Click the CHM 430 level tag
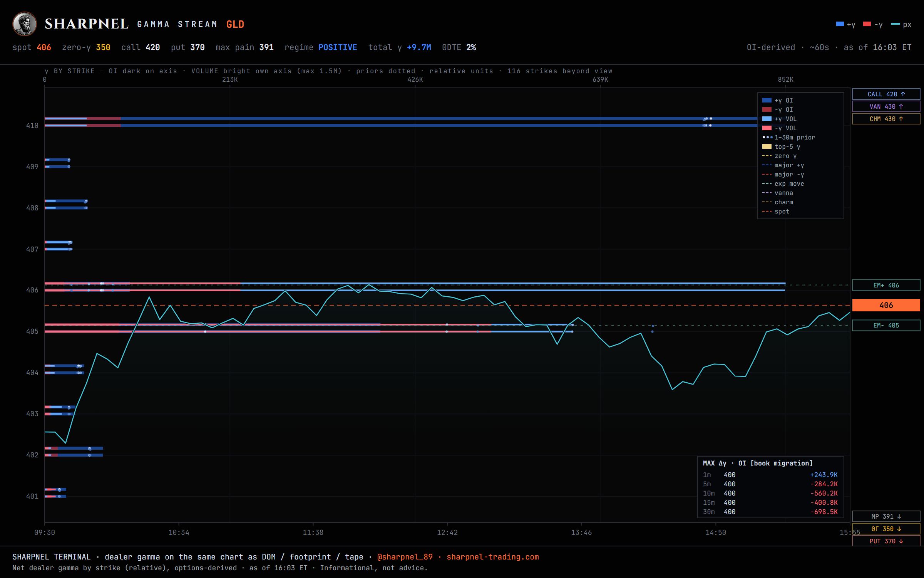 click(886, 119)
